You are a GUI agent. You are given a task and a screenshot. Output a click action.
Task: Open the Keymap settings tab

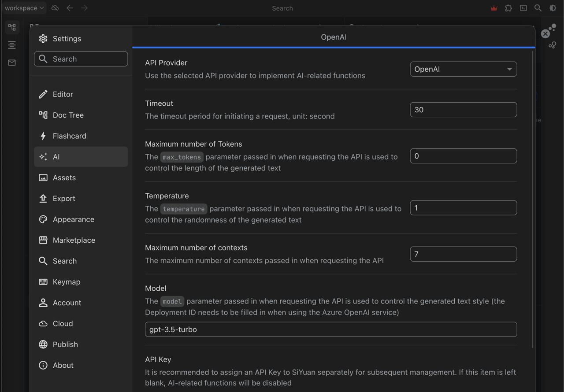81,282
